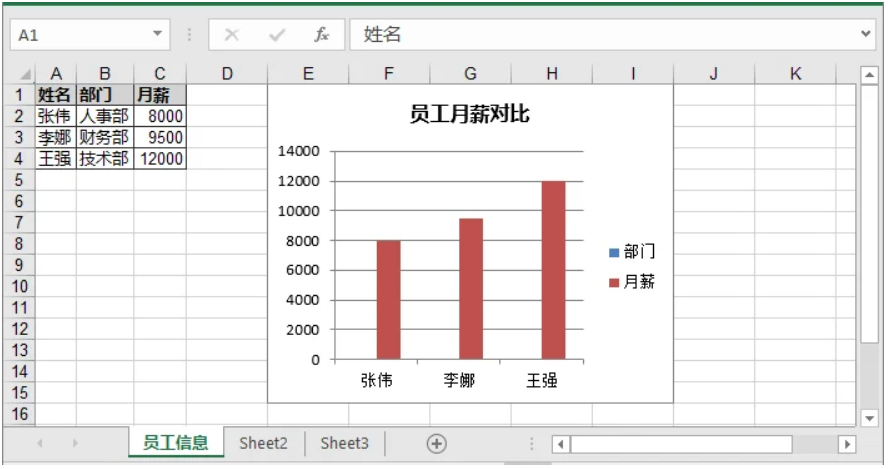The image size is (888, 469).
Task: Click the Select All corner triangle
Action: 26,75
